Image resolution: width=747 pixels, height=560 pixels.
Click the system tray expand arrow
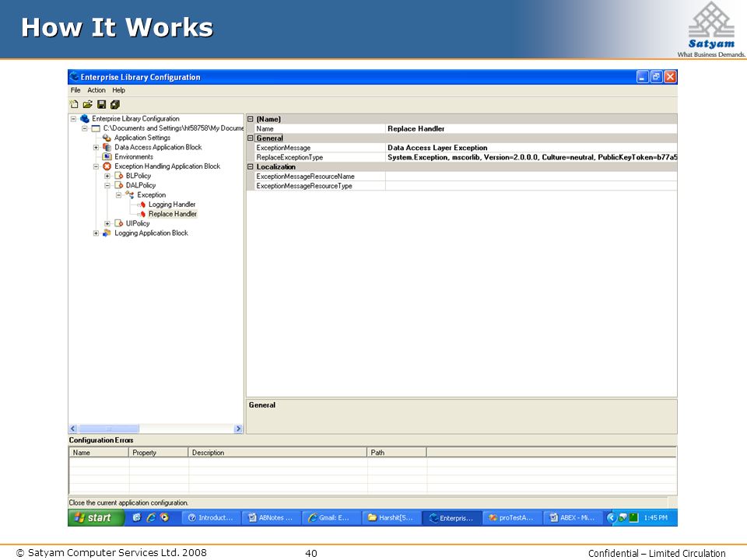tap(612, 518)
